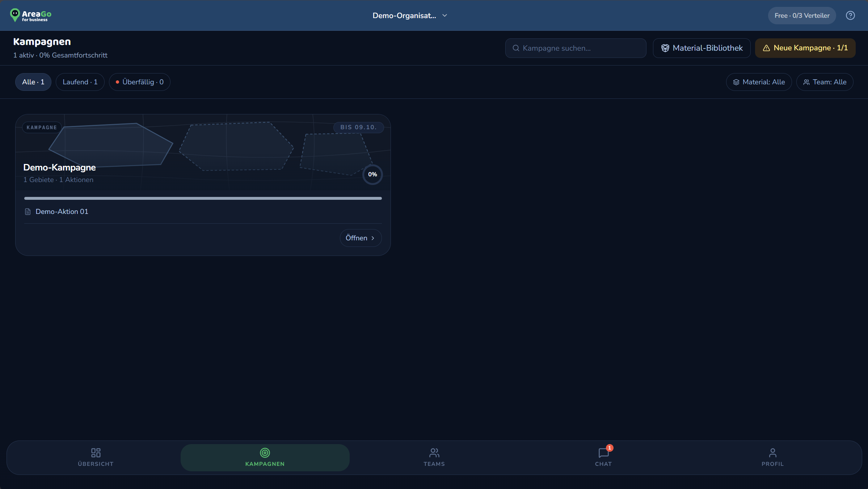Select the Alle · 1 filter chip
The height and width of the screenshot is (489, 868).
click(33, 82)
